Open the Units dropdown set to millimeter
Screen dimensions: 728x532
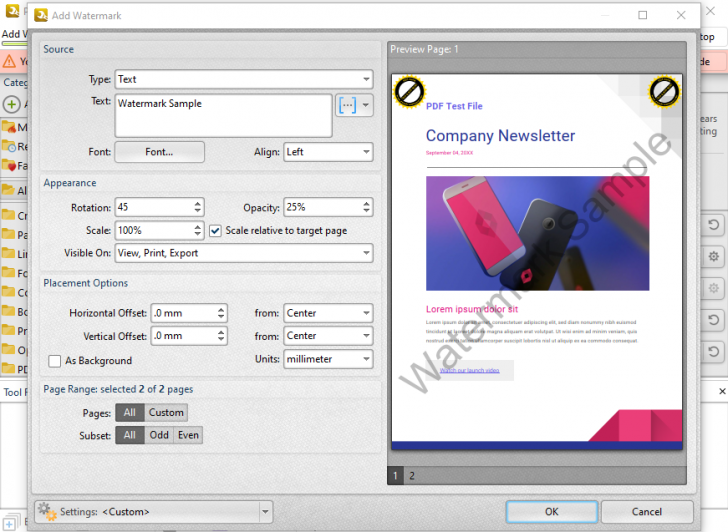(x=328, y=359)
